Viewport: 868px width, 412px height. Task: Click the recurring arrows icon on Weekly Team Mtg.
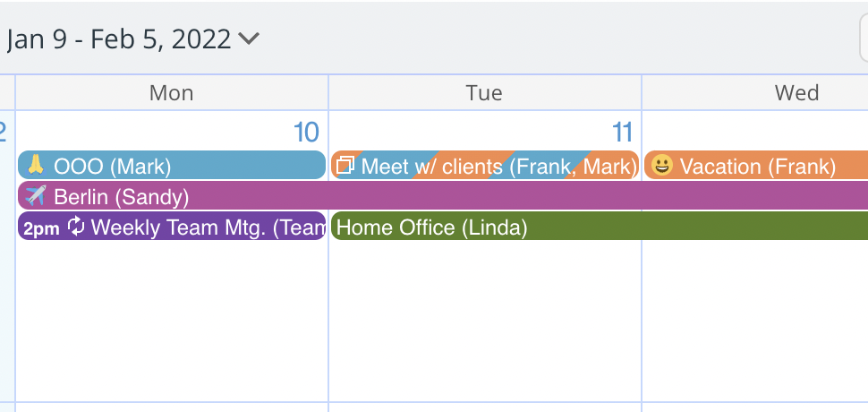tap(75, 226)
